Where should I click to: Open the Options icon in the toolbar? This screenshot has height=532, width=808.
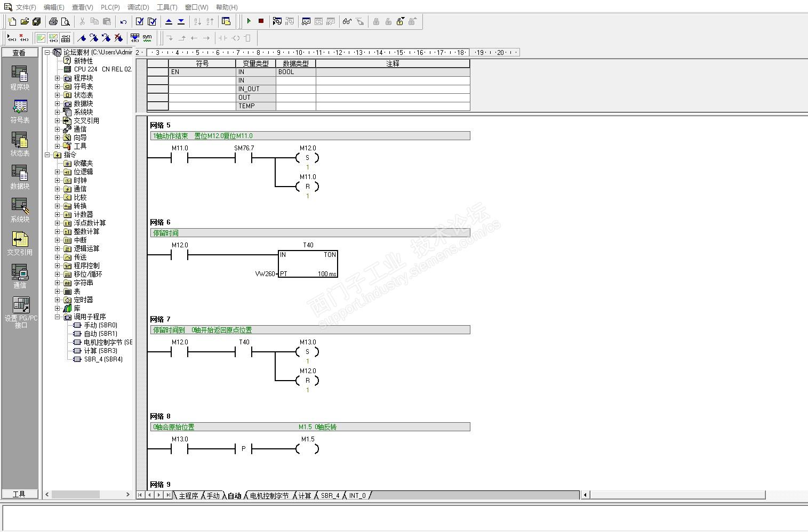click(226, 21)
